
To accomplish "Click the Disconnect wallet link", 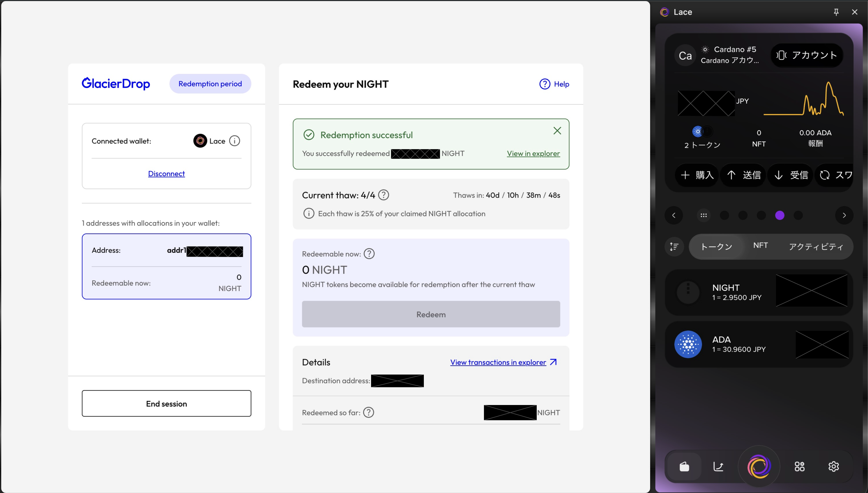I will coord(166,174).
